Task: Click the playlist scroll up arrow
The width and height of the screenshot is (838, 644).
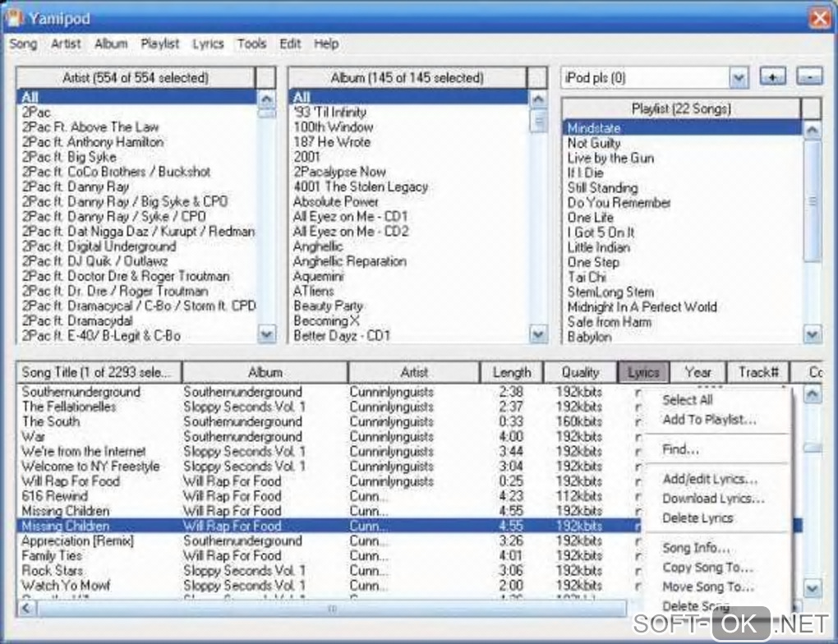Action: 813,129
